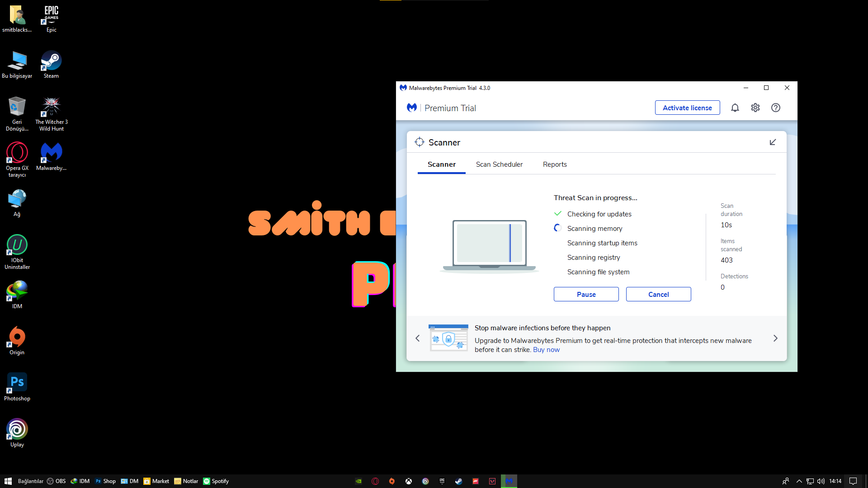Expand hidden system tray icons arrow

[799, 481]
